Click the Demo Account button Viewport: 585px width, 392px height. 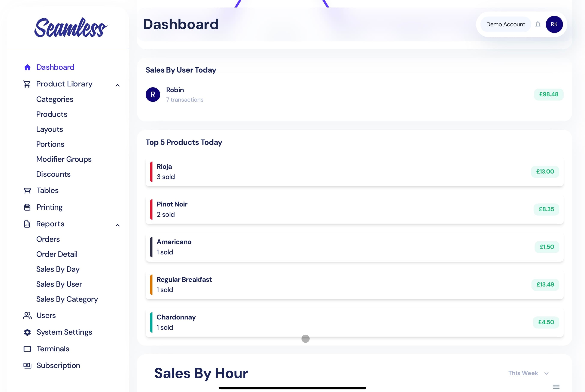(506, 24)
